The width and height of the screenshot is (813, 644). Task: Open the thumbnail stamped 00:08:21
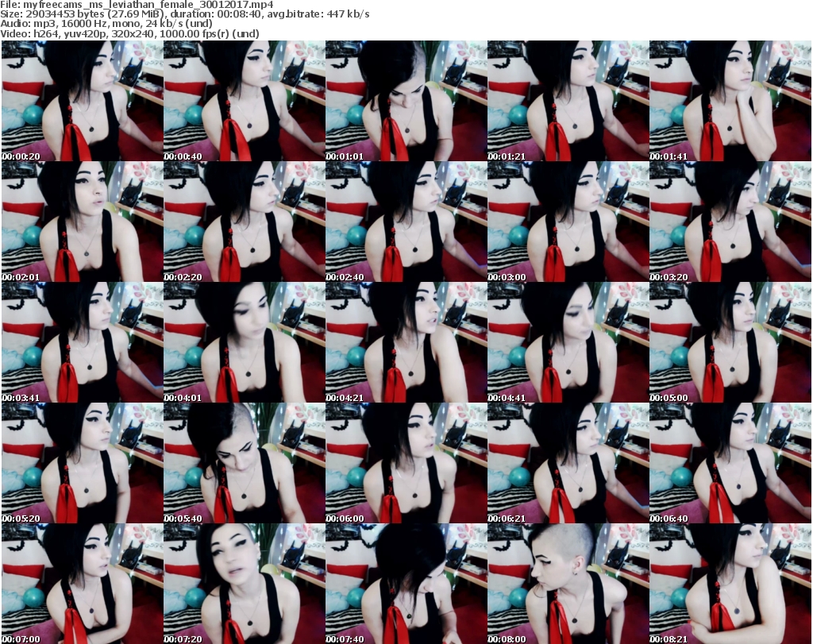(730, 584)
